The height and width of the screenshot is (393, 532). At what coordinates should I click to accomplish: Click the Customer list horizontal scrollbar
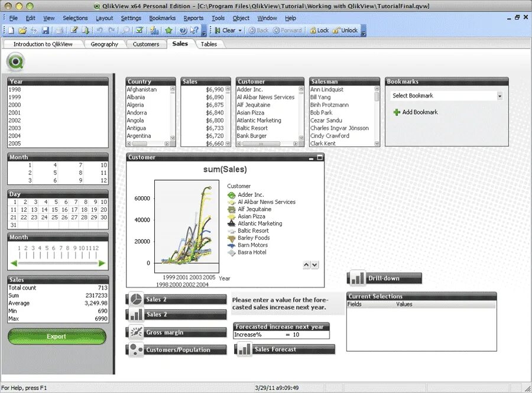[x=267, y=144]
